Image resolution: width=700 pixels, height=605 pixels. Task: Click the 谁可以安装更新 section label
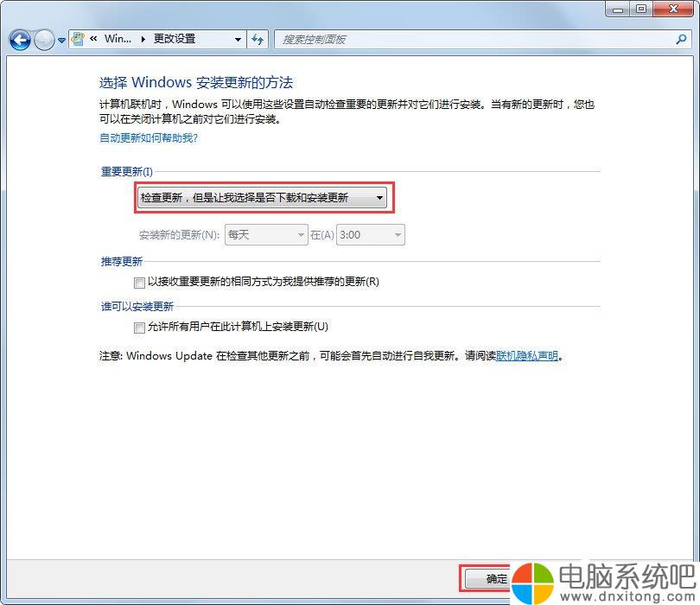(137, 306)
